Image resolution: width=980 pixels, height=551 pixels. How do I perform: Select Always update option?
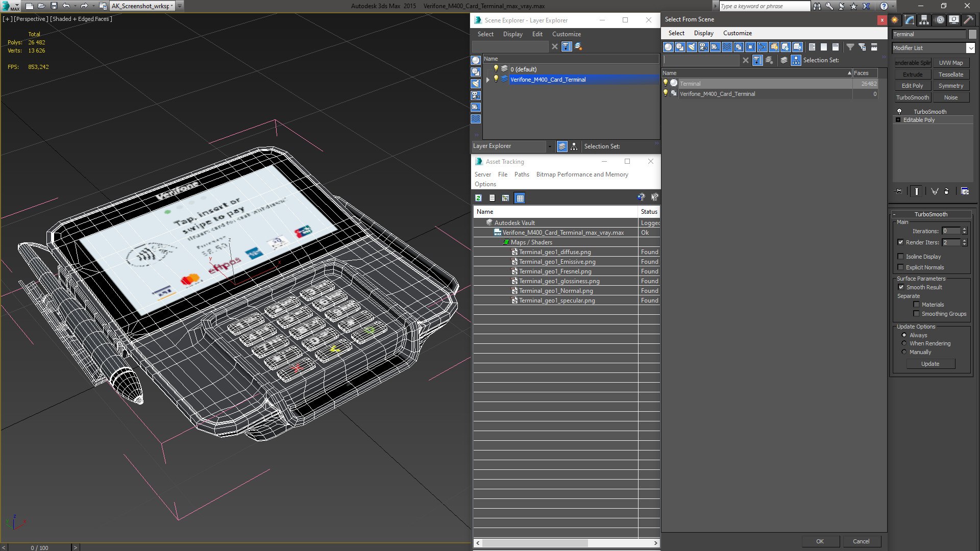(x=904, y=335)
